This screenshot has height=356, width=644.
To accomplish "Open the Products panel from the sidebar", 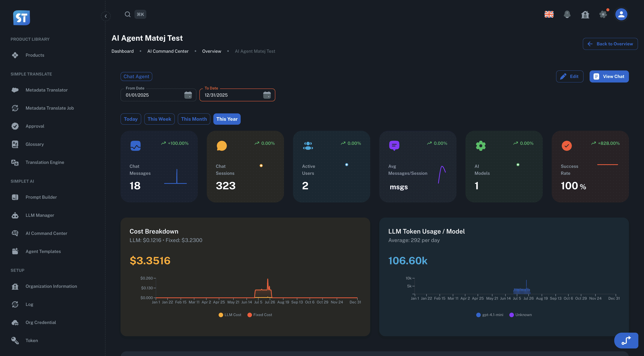I will [35, 55].
